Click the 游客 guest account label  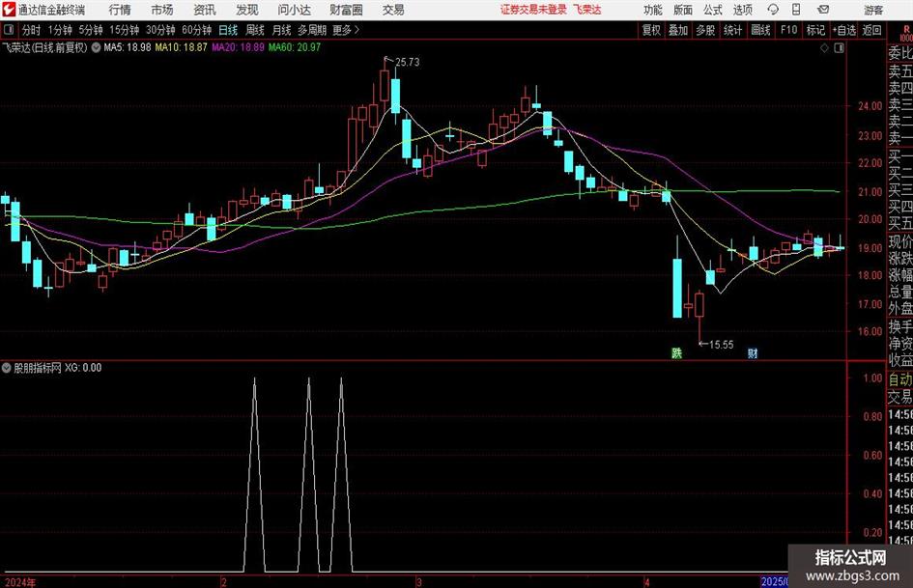pos(872,10)
